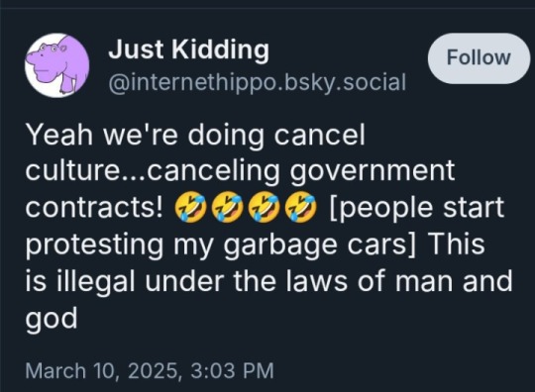Click the word "Yeah" in the post
Screen dimensions: 535x392
59,135
